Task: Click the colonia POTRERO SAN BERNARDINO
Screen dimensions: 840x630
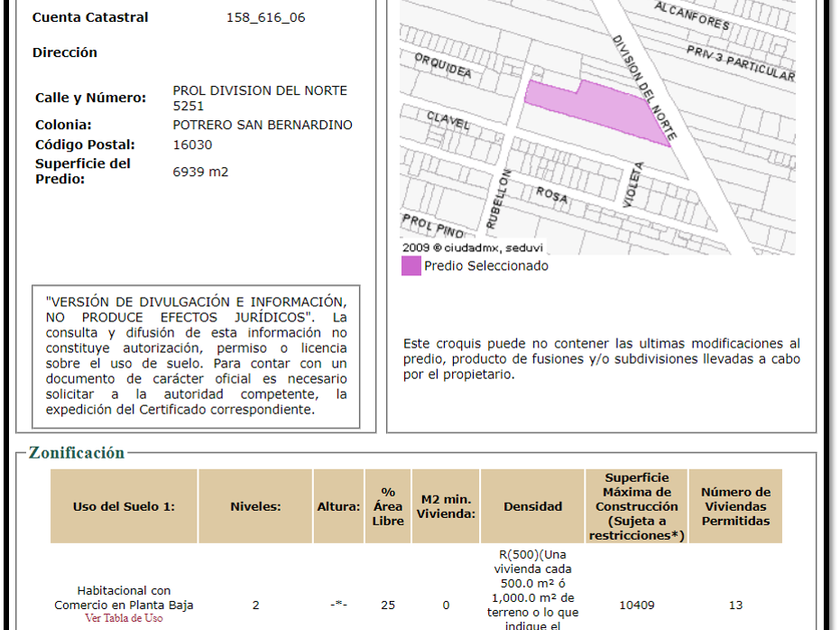Action: [x=262, y=125]
